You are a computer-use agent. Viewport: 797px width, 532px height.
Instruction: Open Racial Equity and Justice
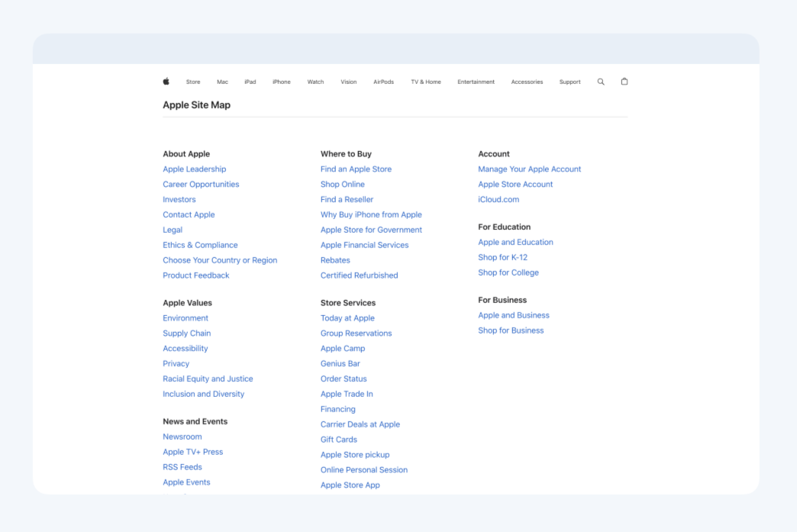tap(208, 379)
